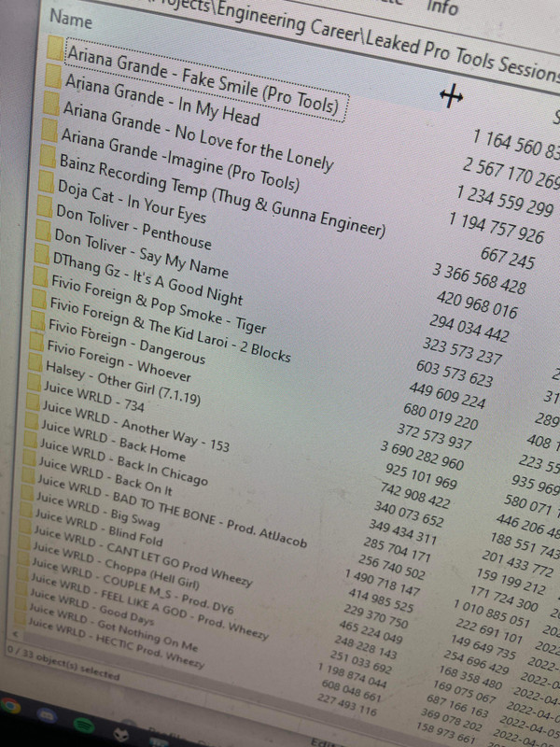Select 'Fivio Foreign - Whoever' folder name
The image size is (560, 747).
[119, 360]
